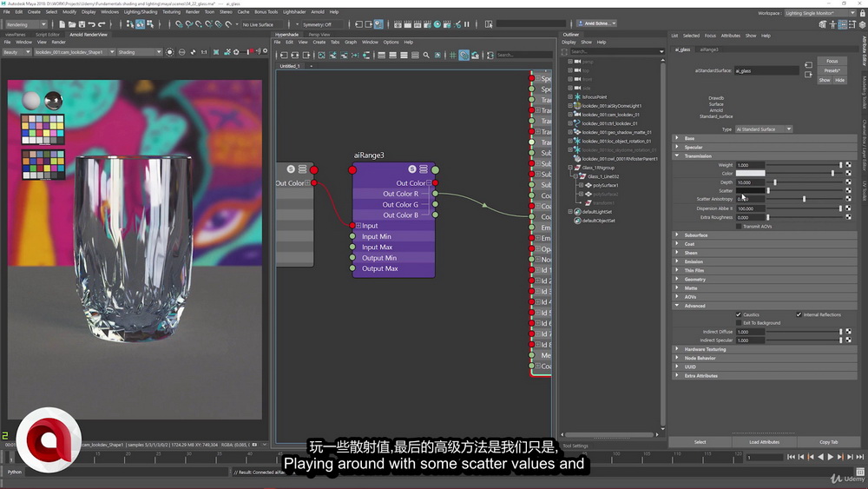Click the Depth slider handle
The image size is (868, 489).
coord(775,182)
